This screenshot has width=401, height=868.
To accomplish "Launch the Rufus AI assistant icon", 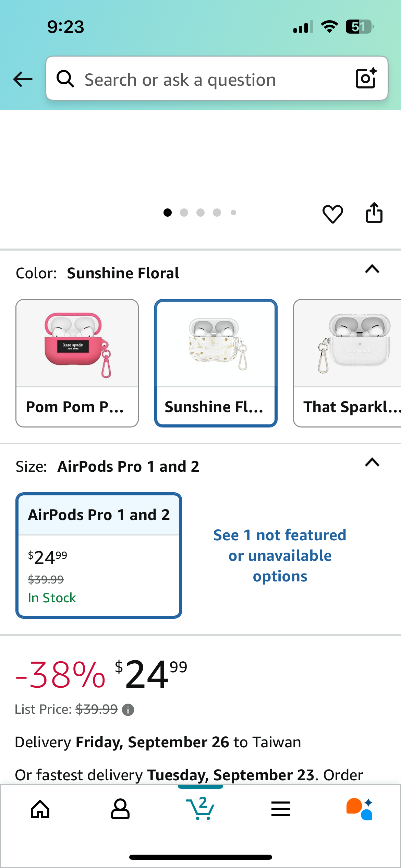I will point(360,809).
